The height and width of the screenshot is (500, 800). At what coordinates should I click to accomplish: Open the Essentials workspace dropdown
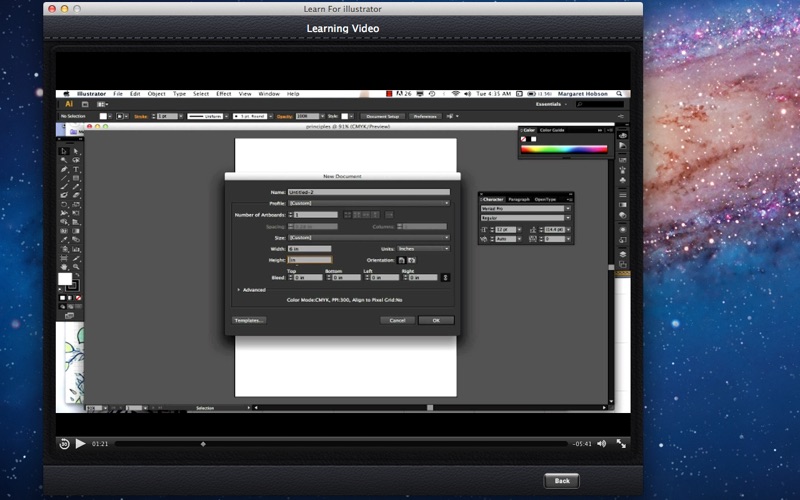551,104
